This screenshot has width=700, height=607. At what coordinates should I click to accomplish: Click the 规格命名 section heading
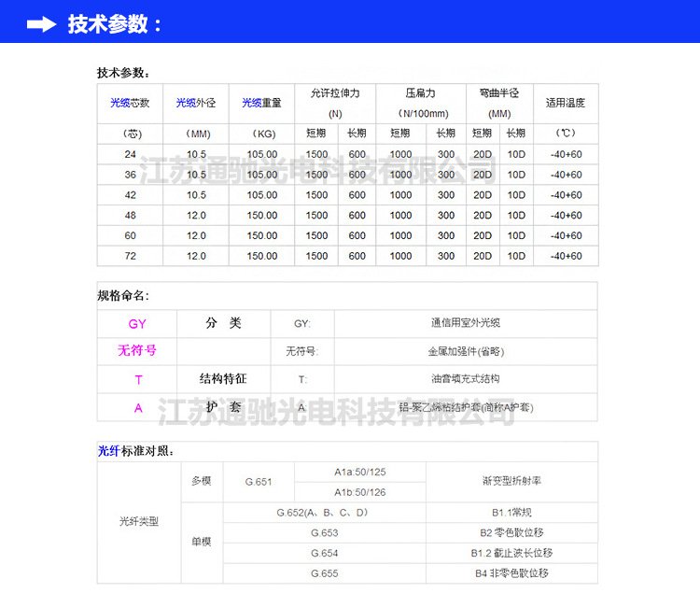123,296
